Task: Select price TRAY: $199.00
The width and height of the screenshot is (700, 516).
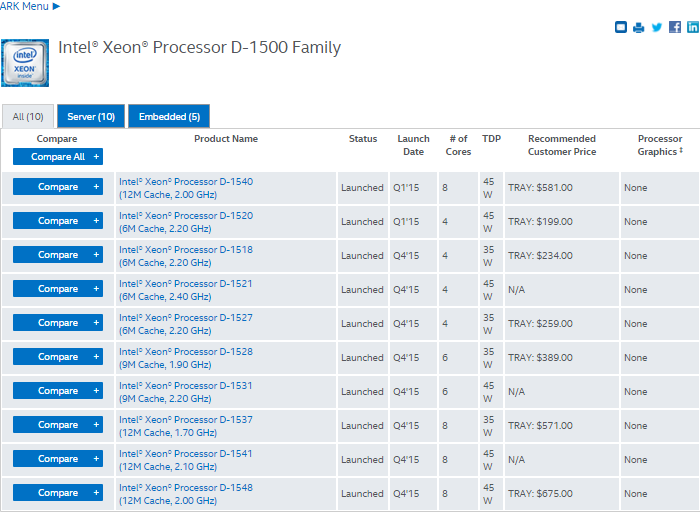Action: [x=540, y=221]
